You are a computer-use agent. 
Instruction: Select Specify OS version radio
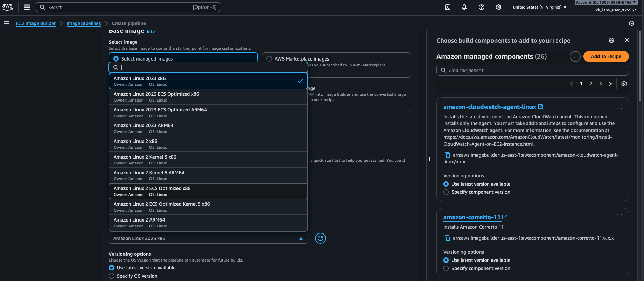tap(111, 276)
